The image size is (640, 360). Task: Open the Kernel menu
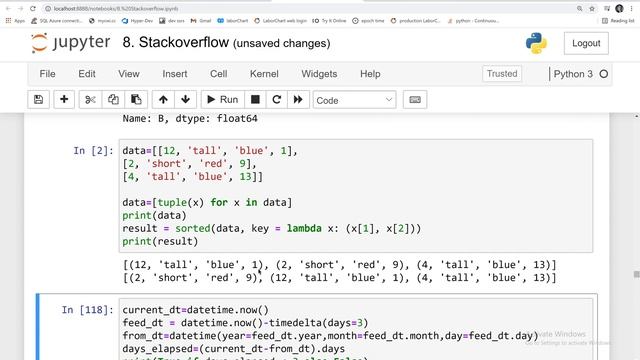(x=264, y=74)
